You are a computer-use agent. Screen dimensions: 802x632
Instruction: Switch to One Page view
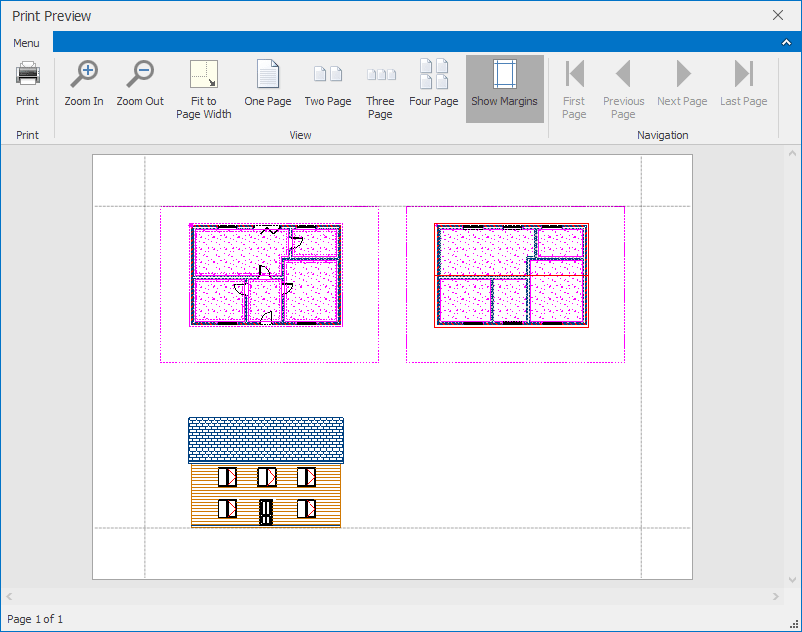pos(268,84)
